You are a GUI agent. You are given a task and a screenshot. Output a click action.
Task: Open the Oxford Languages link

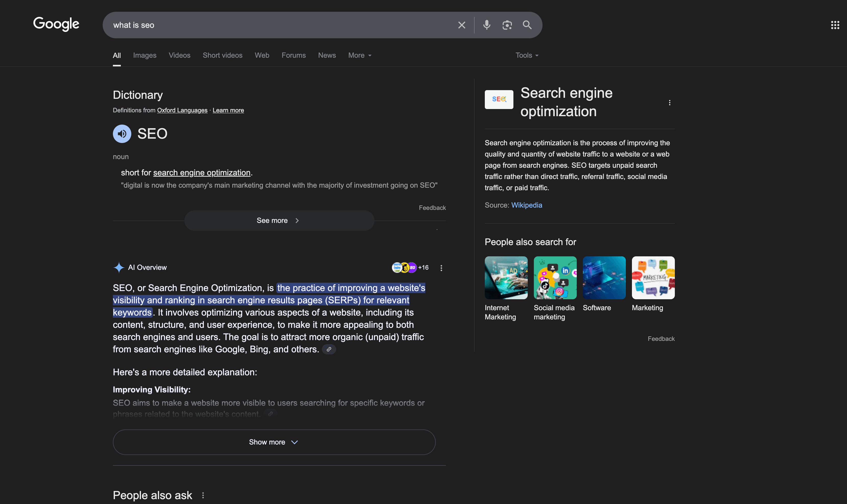point(182,110)
